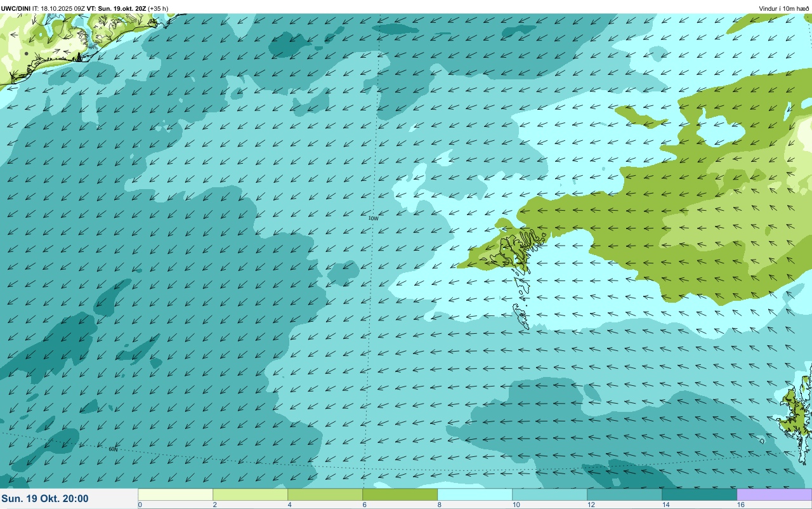The width and height of the screenshot is (812, 509).
Task: Click the legend value '0'
Action: [140, 505]
